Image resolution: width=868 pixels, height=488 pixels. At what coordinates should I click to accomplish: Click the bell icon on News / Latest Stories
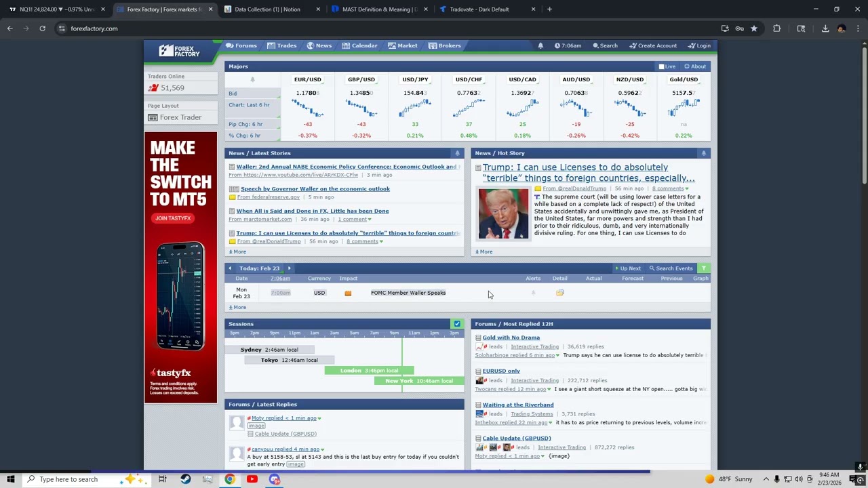point(457,153)
